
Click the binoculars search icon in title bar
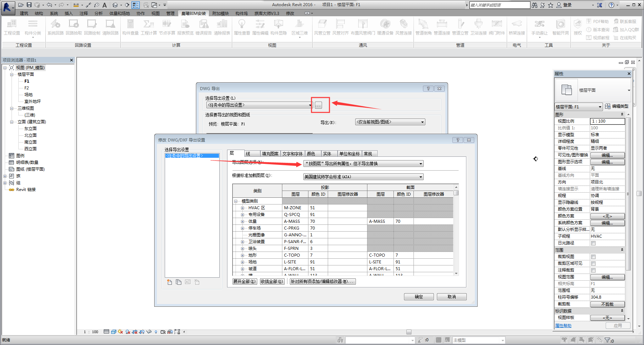[535, 5]
